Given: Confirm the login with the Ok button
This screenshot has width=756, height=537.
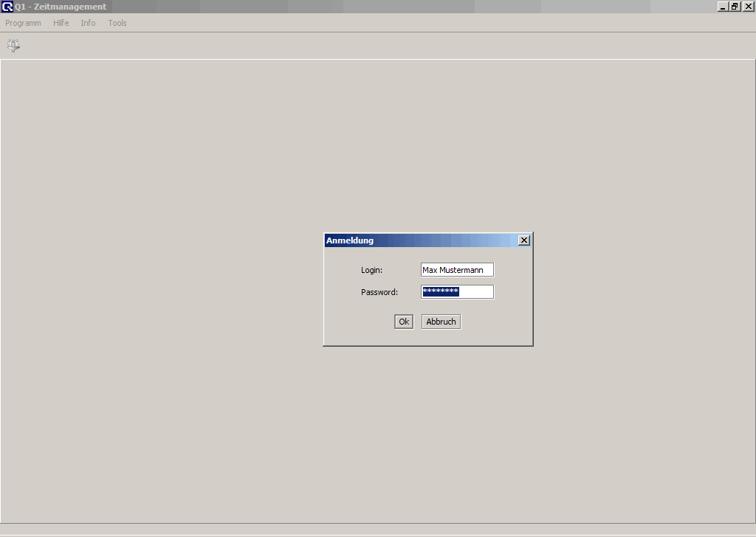Looking at the screenshot, I should (404, 322).
